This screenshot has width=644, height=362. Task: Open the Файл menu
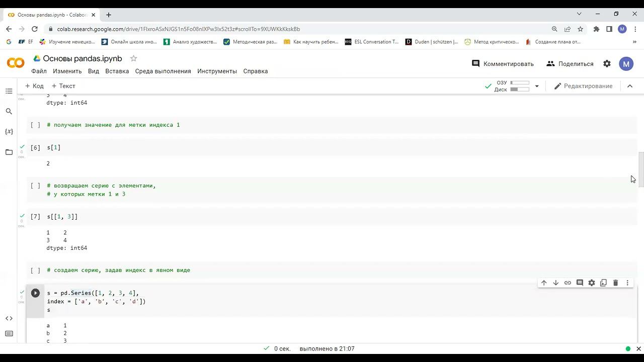tap(39, 71)
